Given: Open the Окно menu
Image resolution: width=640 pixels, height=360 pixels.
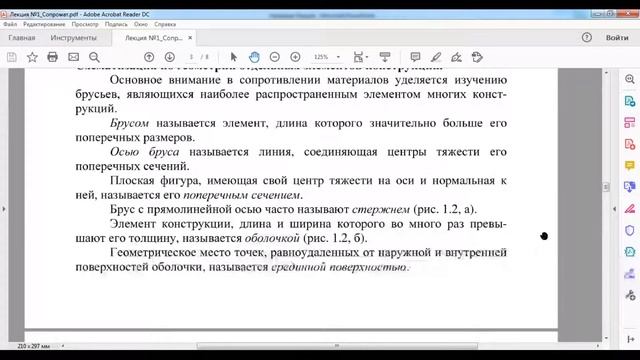Looking at the screenshot, I should click(x=141, y=24).
